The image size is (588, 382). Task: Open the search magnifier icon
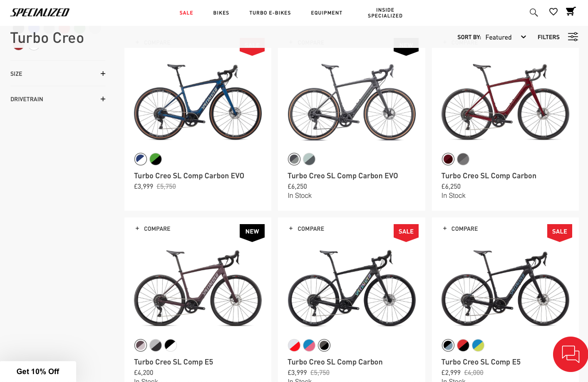[533, 12]
